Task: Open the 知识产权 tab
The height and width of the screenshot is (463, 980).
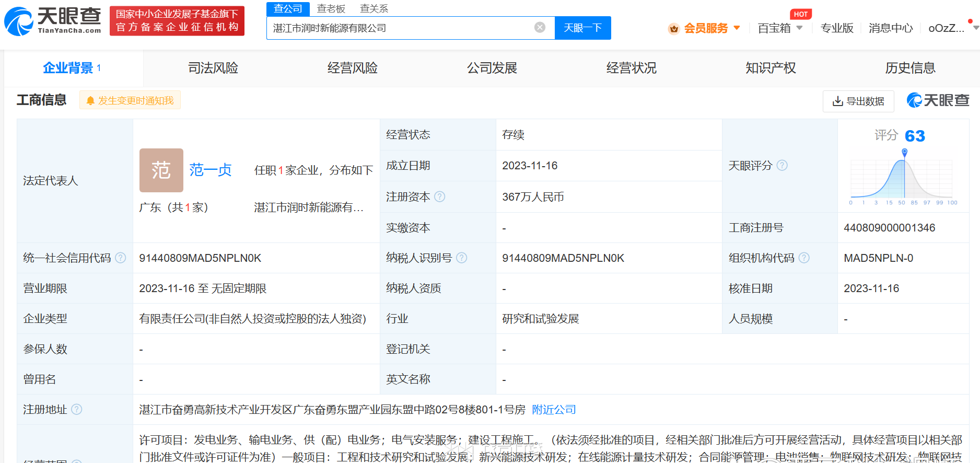Action: click(x=771, y=68)
